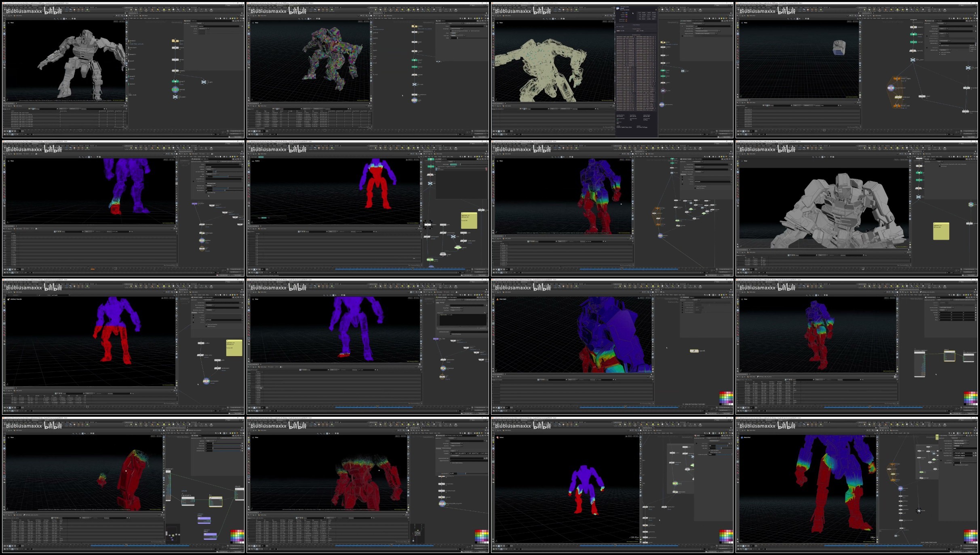Image resolution: width=980 pixels, height=555 pixels.
Task: Open the File menu in the top-left frame
Action: [5, 6]
